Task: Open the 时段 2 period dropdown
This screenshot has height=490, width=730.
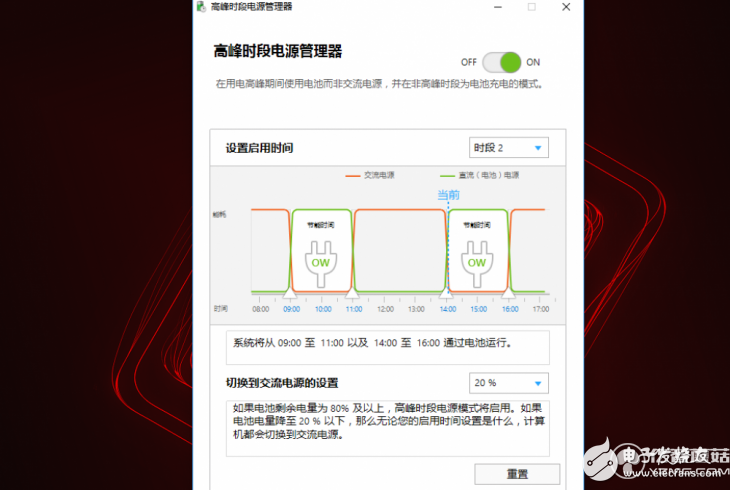Action: (x=508, y=148)
